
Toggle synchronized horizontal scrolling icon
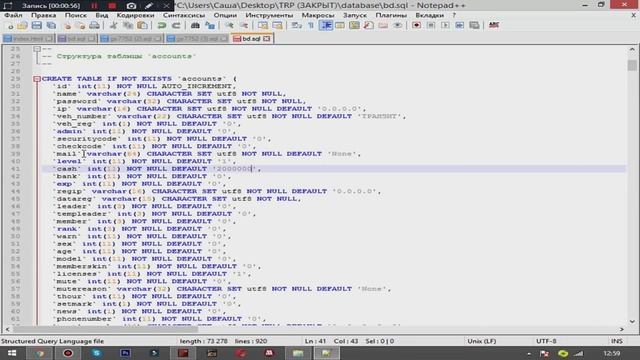[278, 26]
